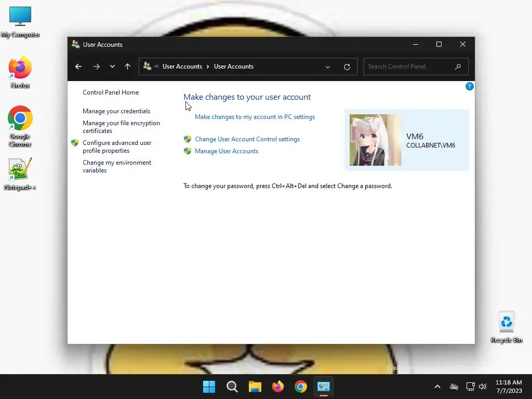Select first User Accounts breadcrumb
Viewport: 532px width, 399px height.
tap(182, 66)
